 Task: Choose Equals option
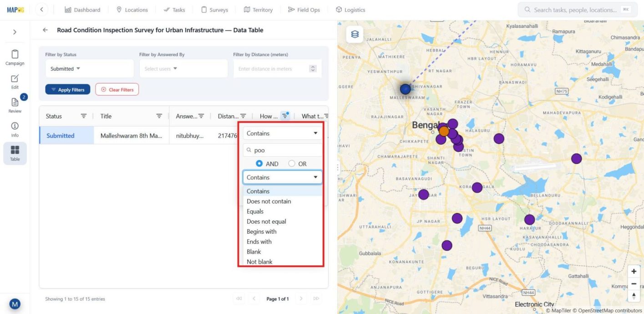pos(282,211)
